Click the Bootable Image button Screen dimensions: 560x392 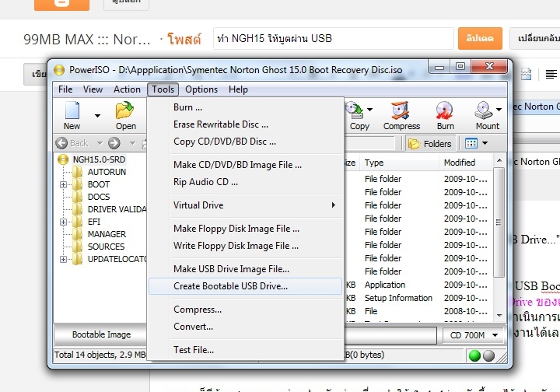(101, 334)
